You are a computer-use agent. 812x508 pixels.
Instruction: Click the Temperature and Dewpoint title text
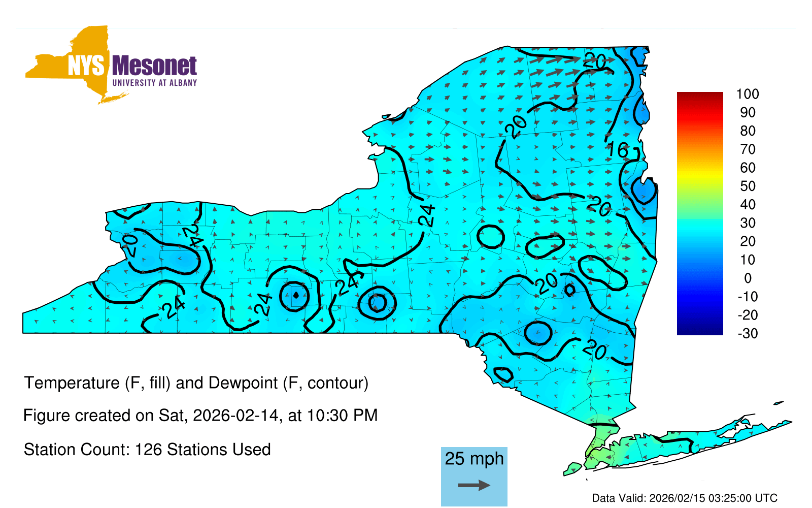pyautogui.click(x=196, y=383)
